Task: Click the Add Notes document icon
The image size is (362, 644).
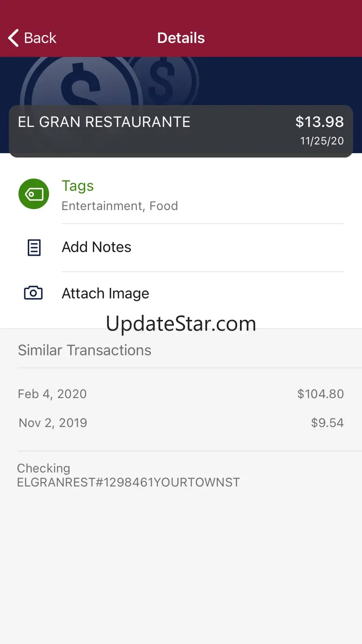Action: click(34, 247)
